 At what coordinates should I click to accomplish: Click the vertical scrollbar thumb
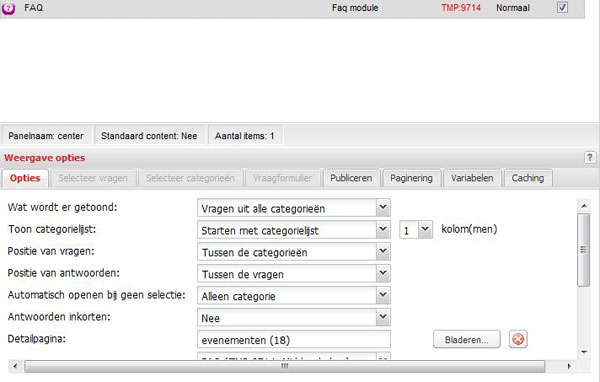[x=584, y=250]
